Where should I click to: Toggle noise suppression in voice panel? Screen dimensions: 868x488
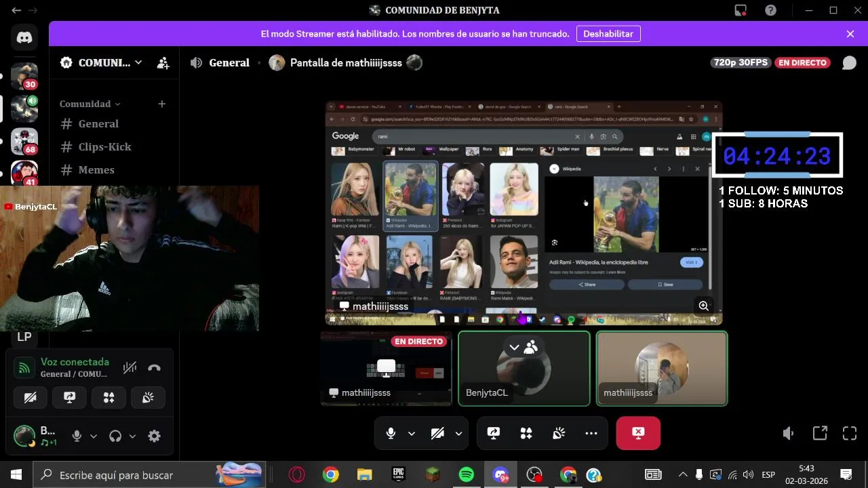[x=130, y=368]
